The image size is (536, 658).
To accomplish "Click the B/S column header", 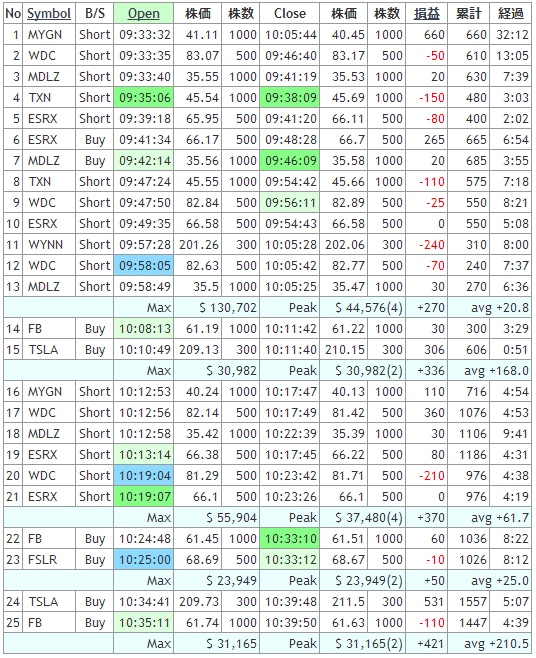I will pos(95,14).
